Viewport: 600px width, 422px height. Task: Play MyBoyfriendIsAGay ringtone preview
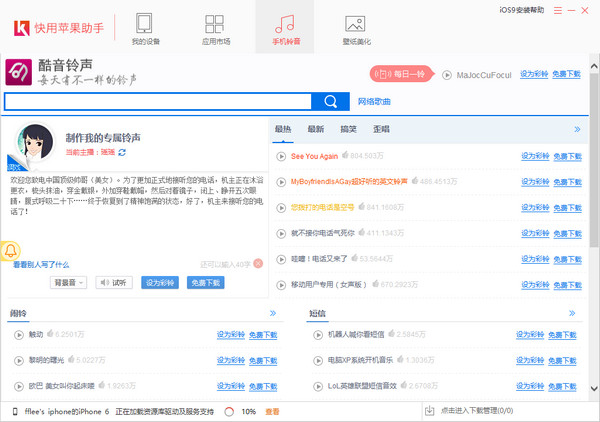tap(282, 182)
